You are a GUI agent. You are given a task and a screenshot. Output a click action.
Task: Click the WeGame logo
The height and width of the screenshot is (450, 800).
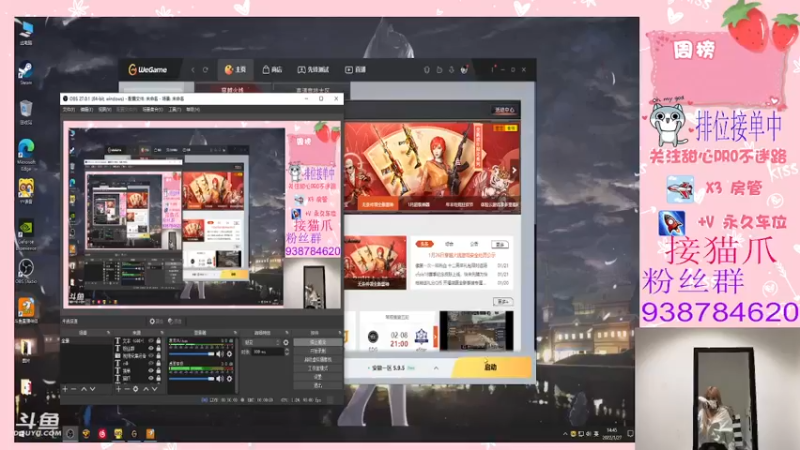click(147, 69)
